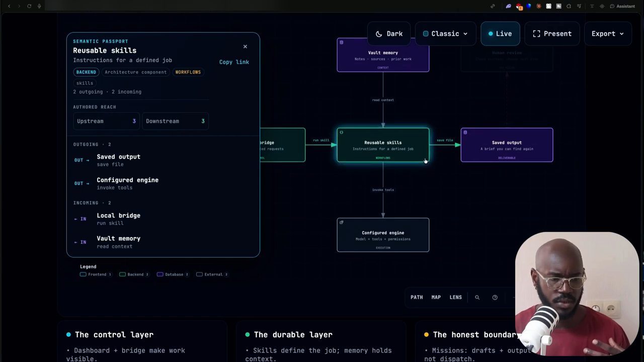Click the Configured engine node icon
This screenshot has height=362, width=644.
[x=342, y=222]
